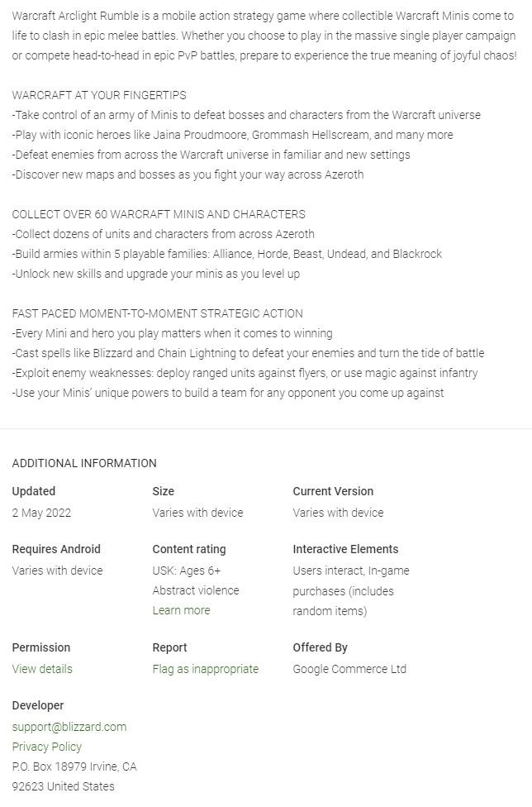Click the FAST PACED MOMENT-TO-MOMENT heading
The image size is (532, 807).
pyautogui.click(x=157, y=313)
